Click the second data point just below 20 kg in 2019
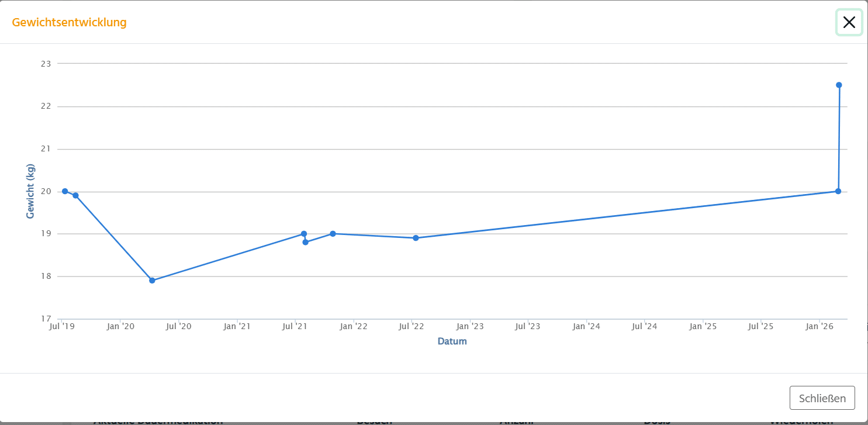 pyautogui.click(x=75, y=195)
